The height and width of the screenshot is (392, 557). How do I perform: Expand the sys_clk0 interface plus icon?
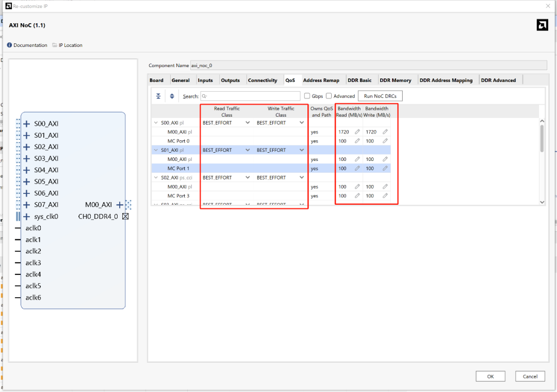27,217
